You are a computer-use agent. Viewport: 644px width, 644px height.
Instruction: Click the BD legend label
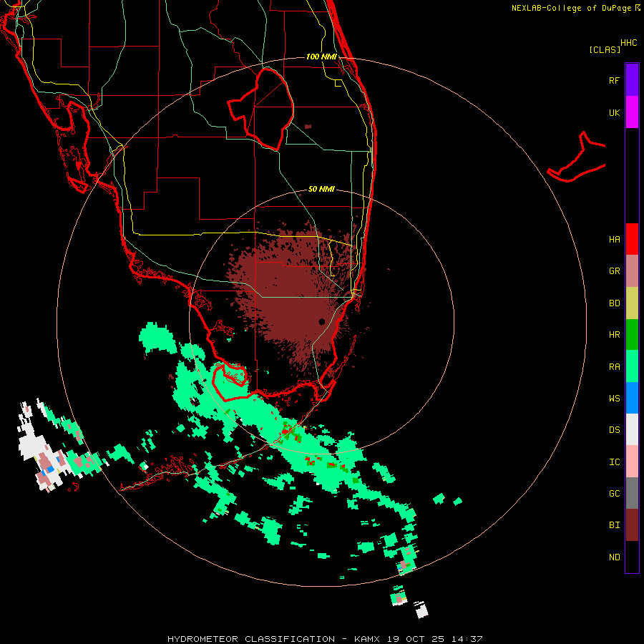tap(614, 303)
